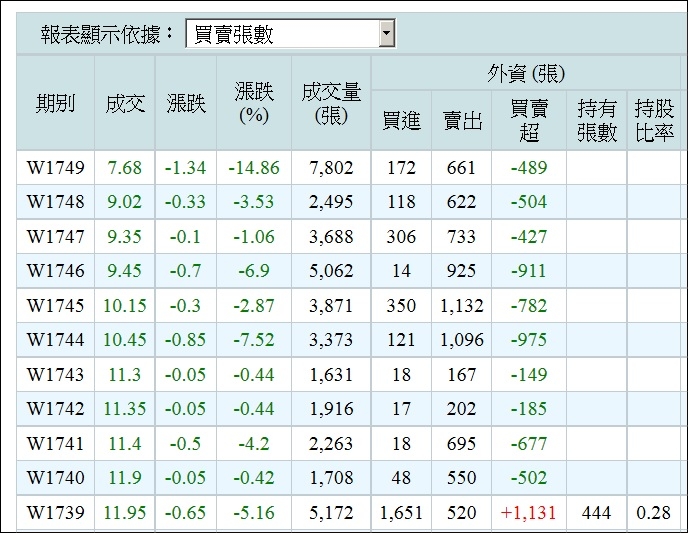This screenshot has height=533, width=688.
Task: Click the foreign buy value 306
Action: coord(401,236)
